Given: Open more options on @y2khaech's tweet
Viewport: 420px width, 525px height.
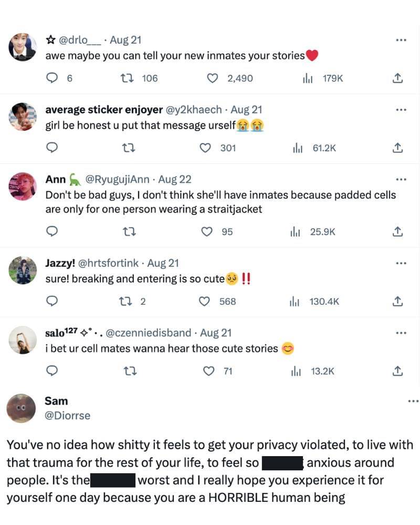Looking at the screenshot, I should tap(401, 110).
